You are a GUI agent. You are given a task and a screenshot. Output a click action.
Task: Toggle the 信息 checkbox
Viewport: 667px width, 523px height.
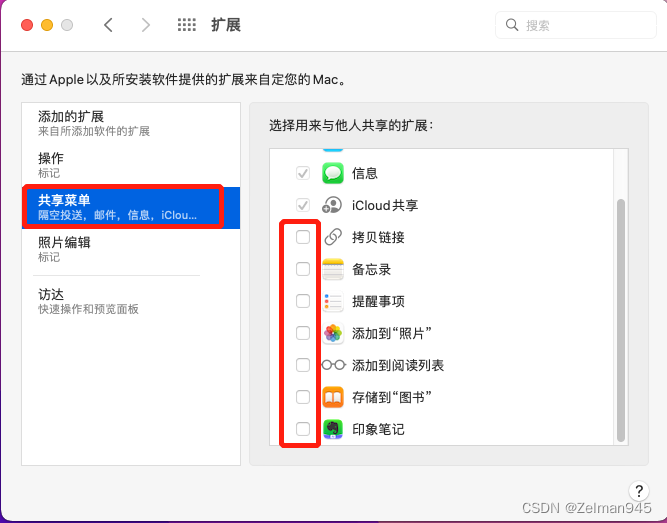[x=303, y=173]
